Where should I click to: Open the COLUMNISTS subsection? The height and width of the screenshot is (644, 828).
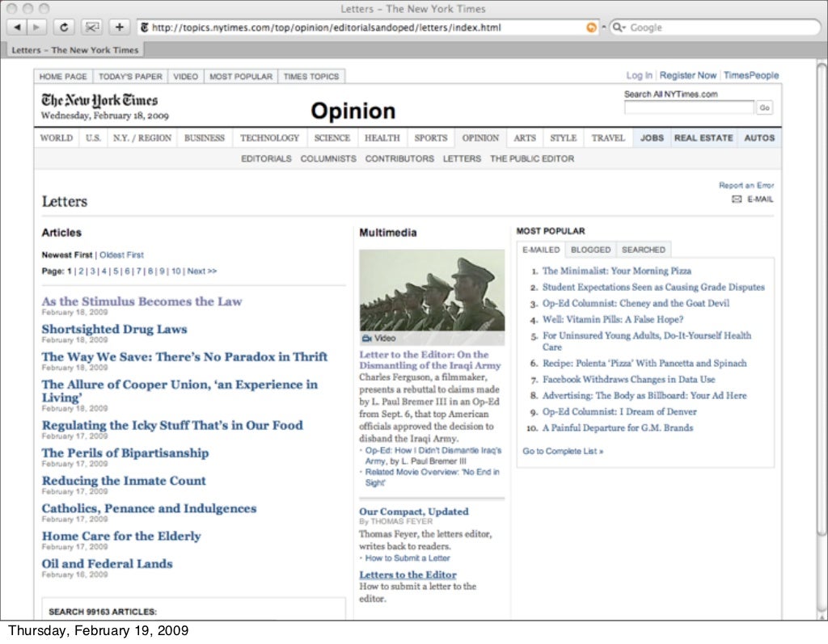click(328, 159)
